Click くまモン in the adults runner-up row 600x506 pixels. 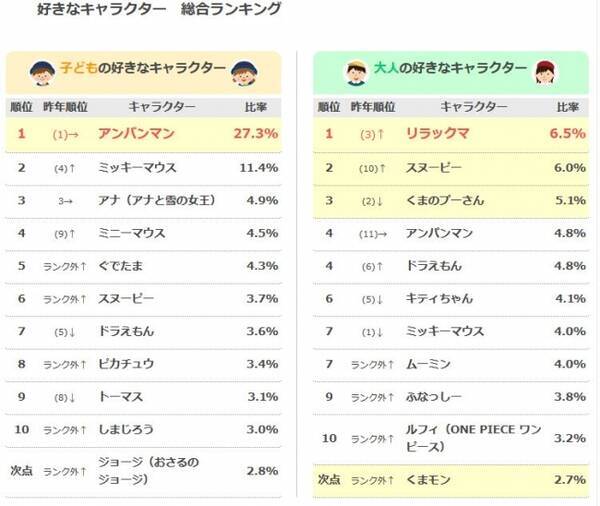[x=429, y=480]
